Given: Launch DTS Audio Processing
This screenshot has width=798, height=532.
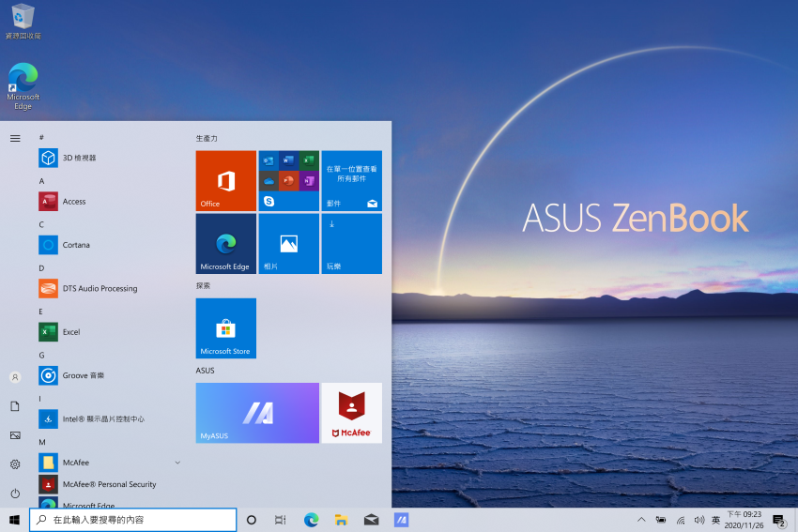Looking at the screenshot, I should 110,288.
